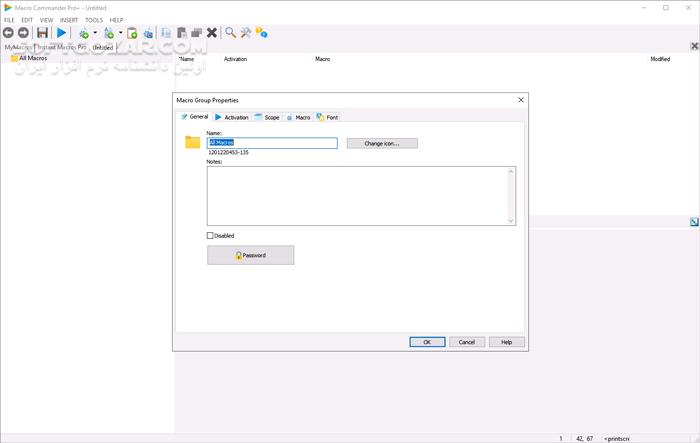Viewport: 700px width, 443px height.
Task: Switch to the Untitled file tab
Action: pyautogui.click(x=103, y=47)
